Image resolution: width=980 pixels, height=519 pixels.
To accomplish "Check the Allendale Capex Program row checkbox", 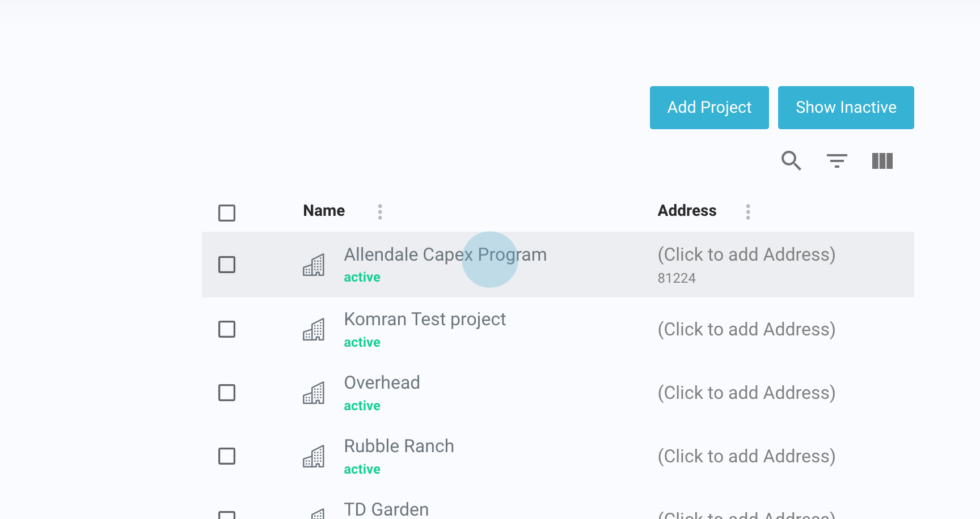I will click(227, 265).
